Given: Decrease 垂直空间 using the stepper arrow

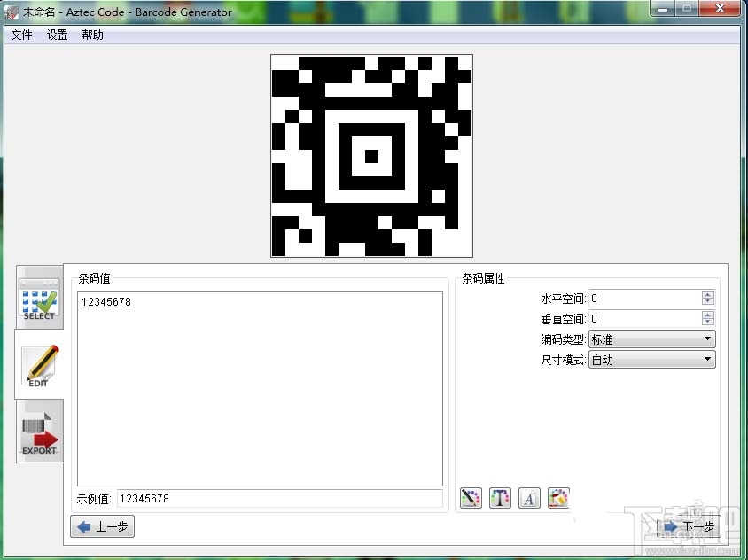Looking at the screenshot, I should 707,323.
